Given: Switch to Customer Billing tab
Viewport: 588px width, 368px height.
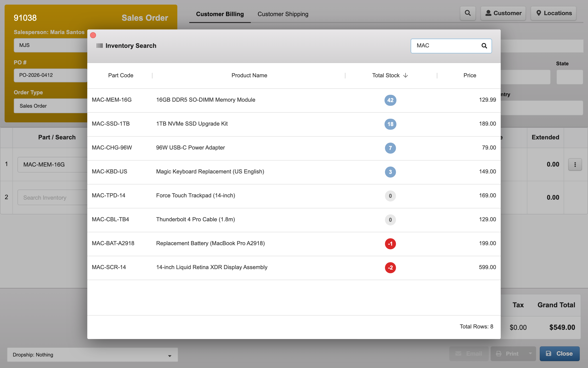Looking at the screenshot, I should click(x=220, y=14).
